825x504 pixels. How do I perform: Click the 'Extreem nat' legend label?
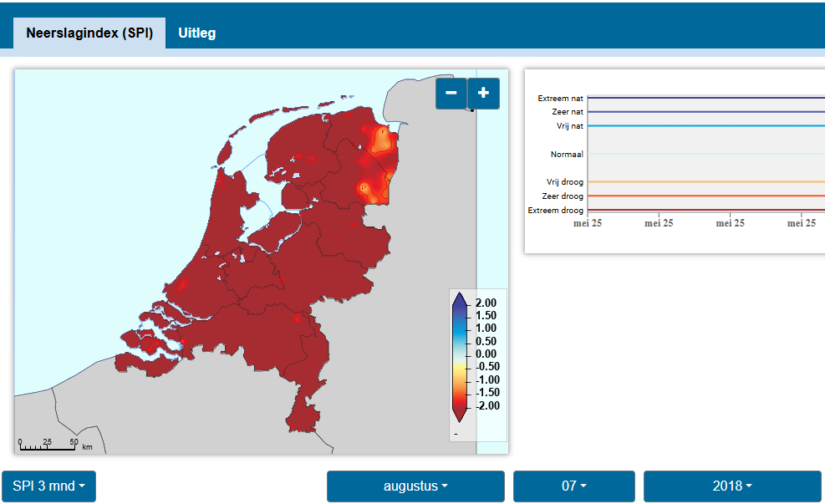[x=560, y=99]
